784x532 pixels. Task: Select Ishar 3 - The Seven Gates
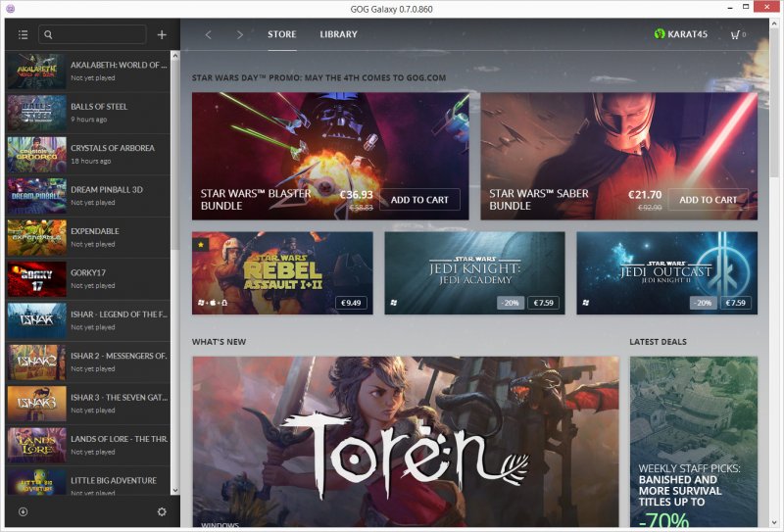click(88, 404)
